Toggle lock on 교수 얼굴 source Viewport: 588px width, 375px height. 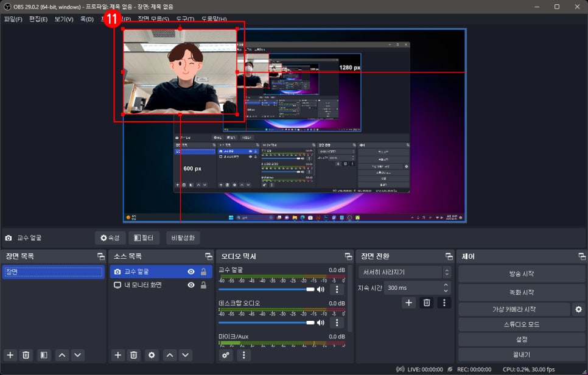point(203,272)
